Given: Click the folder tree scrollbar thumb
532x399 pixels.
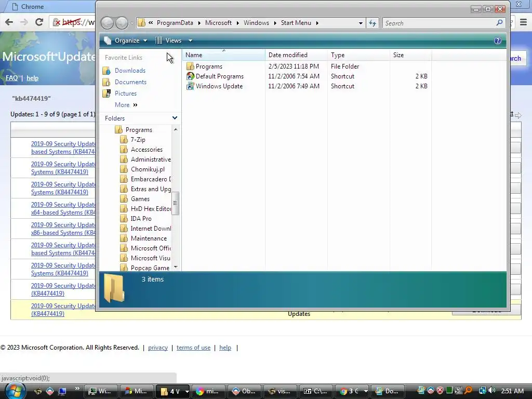Looking at the screenshot, I should 176,203.
